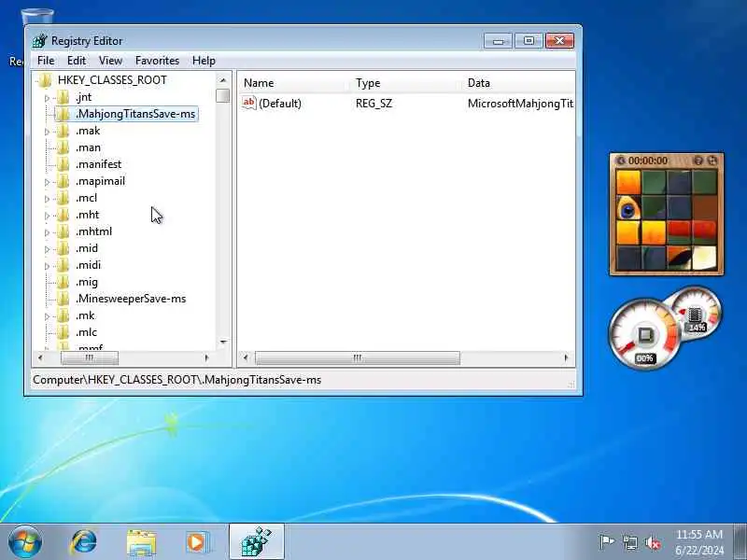
Task: Expand the .mcl registry key
Action: pyautogui.click(x=47, y=199)
